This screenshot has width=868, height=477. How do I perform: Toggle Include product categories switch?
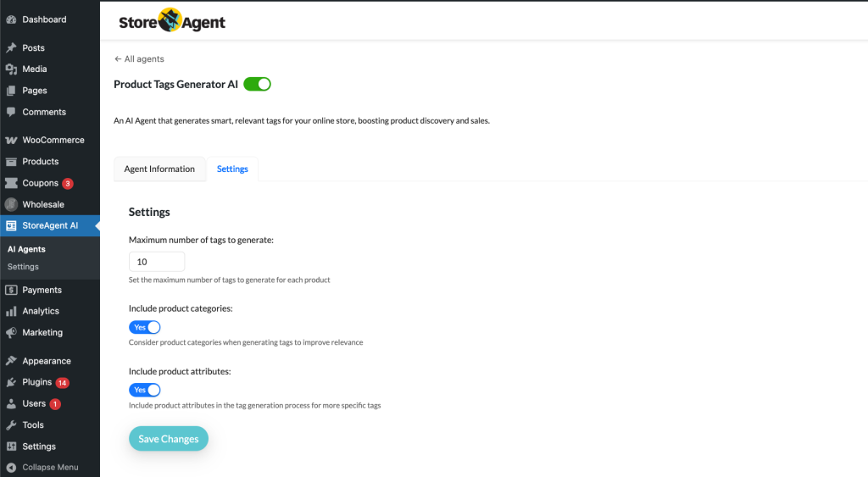(x=145, y=327)
